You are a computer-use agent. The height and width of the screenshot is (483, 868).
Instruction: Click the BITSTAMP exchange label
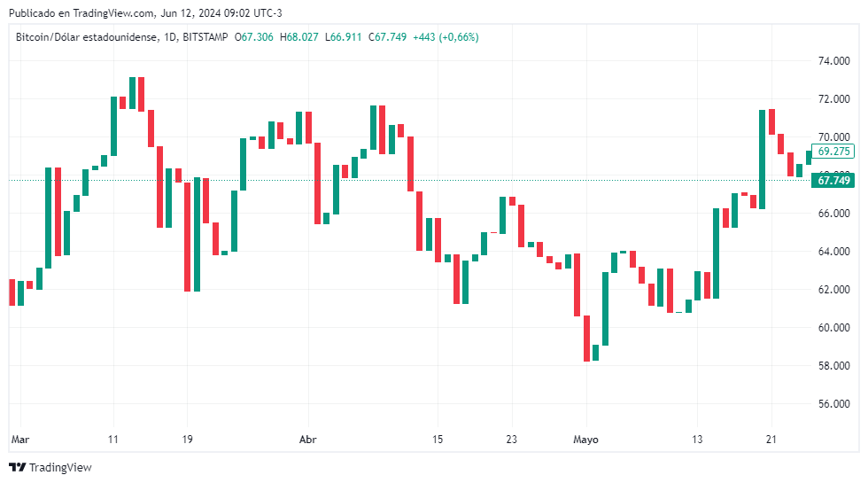coord(205,37)
